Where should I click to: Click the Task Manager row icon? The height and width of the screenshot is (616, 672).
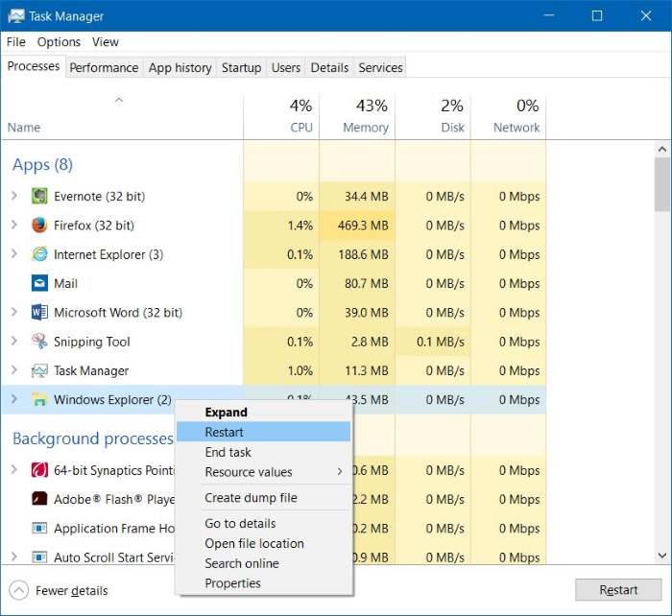pyautogui.click(x=39, y=370)
